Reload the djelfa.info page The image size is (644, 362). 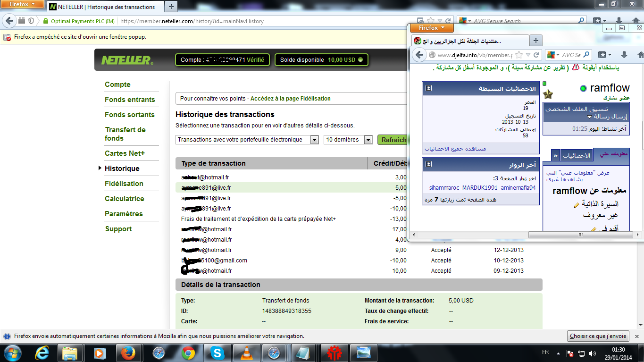point(536,55)
